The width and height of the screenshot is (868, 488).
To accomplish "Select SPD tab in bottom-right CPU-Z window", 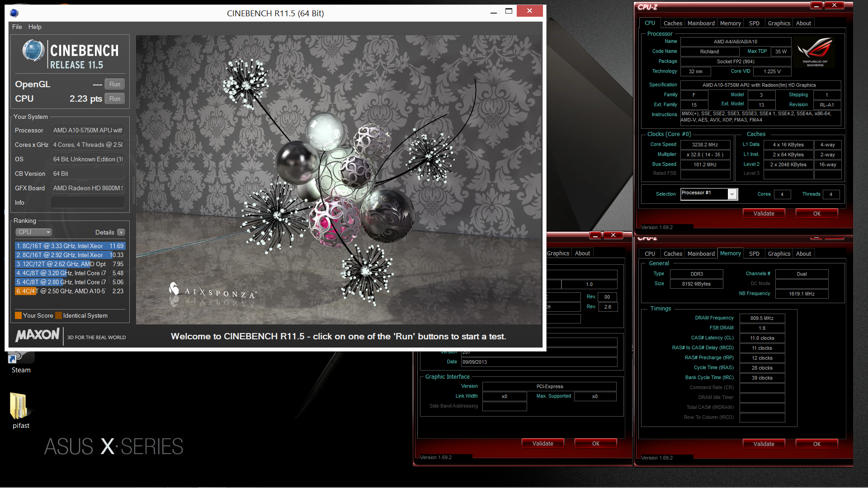I will coord(754,253).
